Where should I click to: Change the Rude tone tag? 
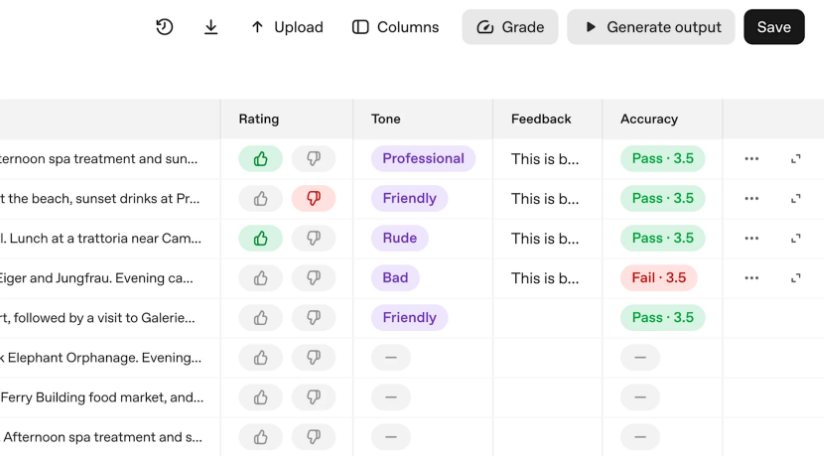400,238
